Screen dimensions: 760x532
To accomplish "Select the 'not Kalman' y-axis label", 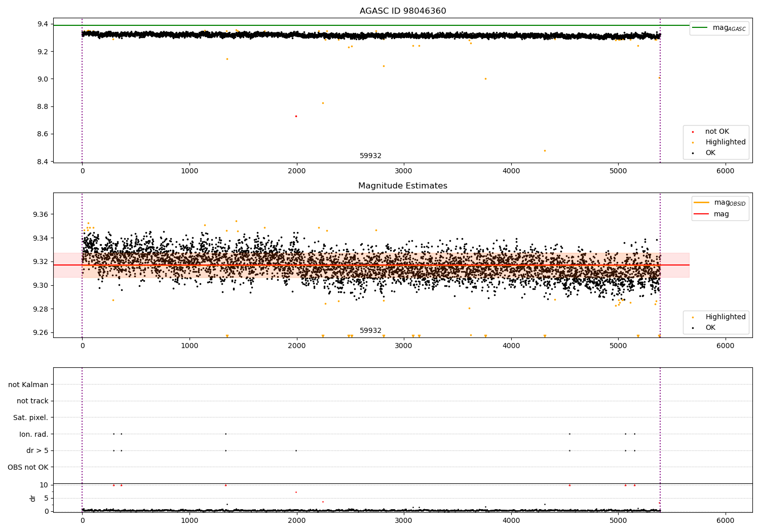I will point(28,385).
